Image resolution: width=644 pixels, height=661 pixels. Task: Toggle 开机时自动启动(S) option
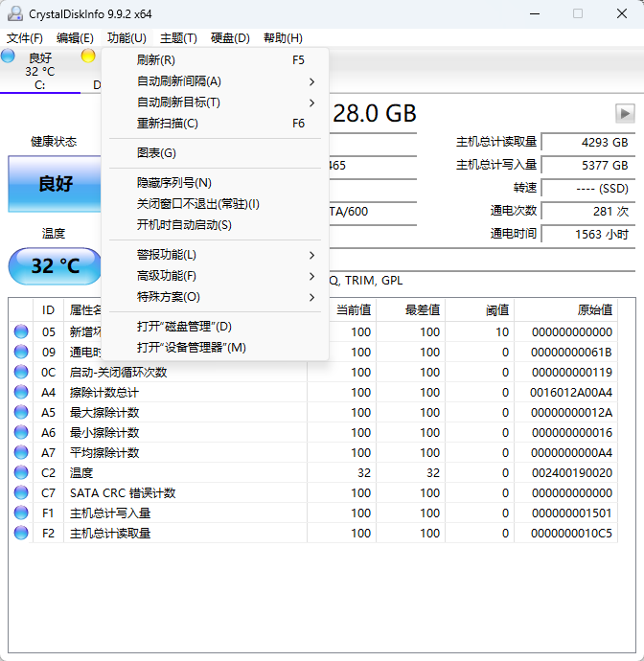coord(215,225)
